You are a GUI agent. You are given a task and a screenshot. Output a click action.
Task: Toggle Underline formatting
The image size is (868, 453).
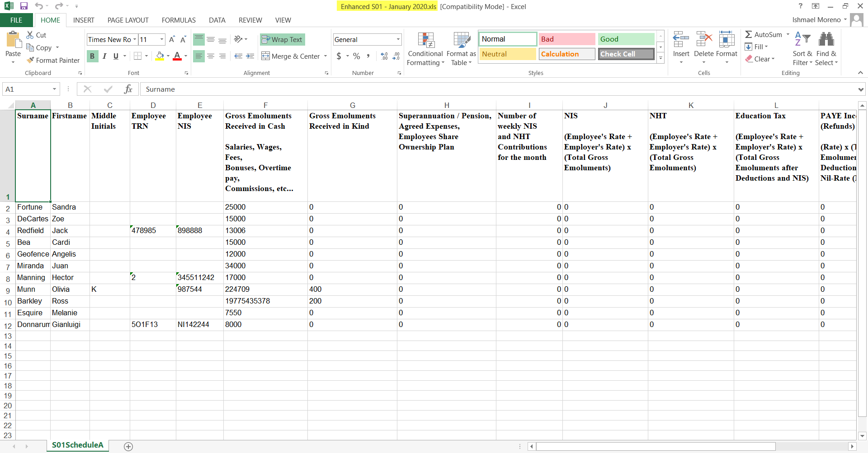tap(116, 56)
